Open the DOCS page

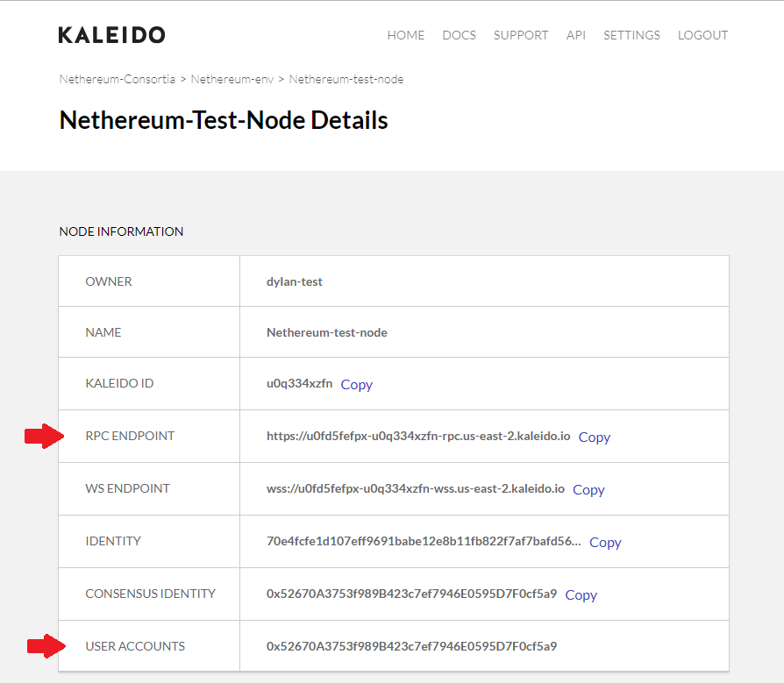[459, 35]
